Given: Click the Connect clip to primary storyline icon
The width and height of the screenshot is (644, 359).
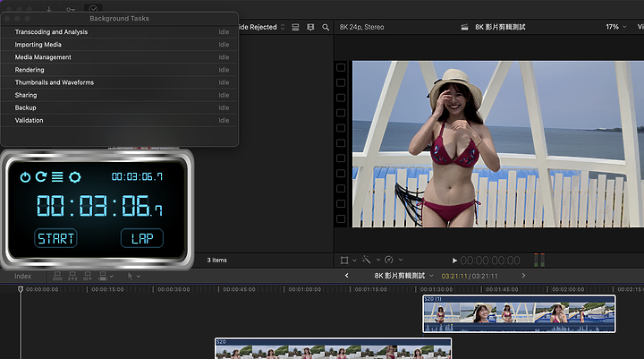Looking at the screenshot, I should 57,276.
